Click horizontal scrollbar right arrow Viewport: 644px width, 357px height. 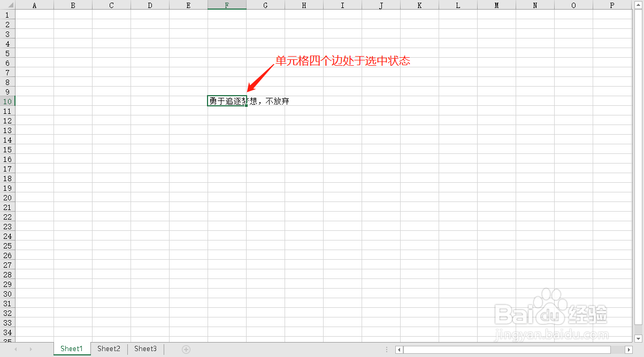pos(628,350)
